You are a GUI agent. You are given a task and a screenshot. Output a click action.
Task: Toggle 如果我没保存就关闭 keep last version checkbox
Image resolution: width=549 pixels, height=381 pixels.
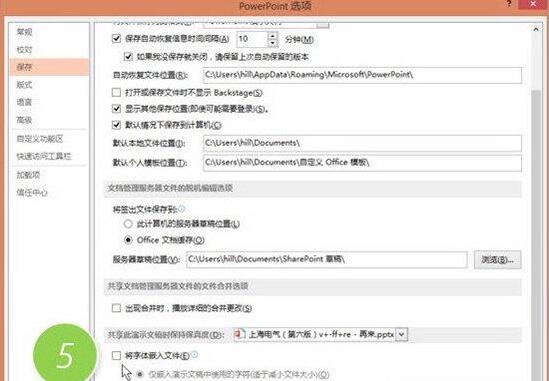pyautogui.click(x=128, y=56)
